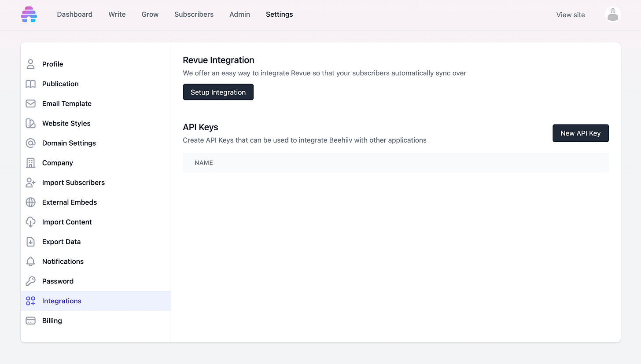Click the Import Content cloud download icon

30,222
